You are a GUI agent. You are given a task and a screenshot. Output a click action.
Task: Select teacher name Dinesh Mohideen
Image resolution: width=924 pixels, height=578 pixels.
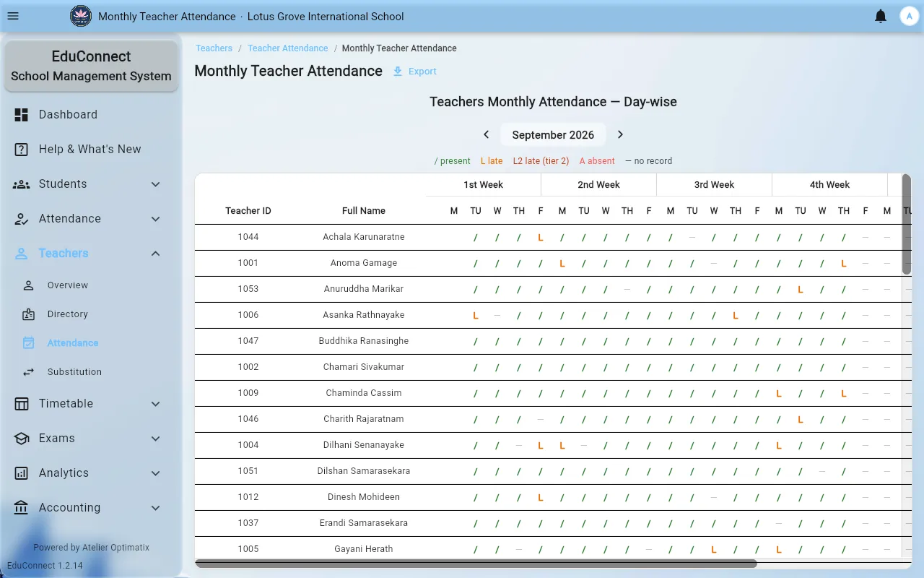pyautogui.click(x=364, y=497)
